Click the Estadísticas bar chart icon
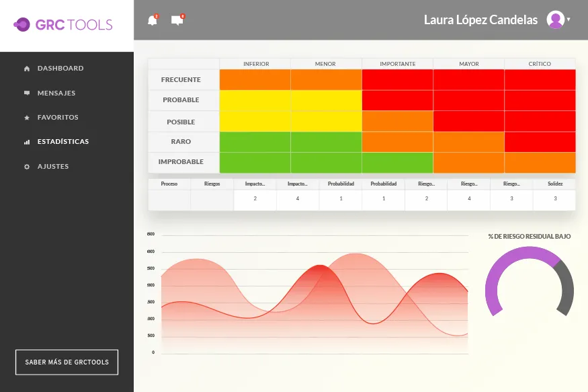 point(27,142)
